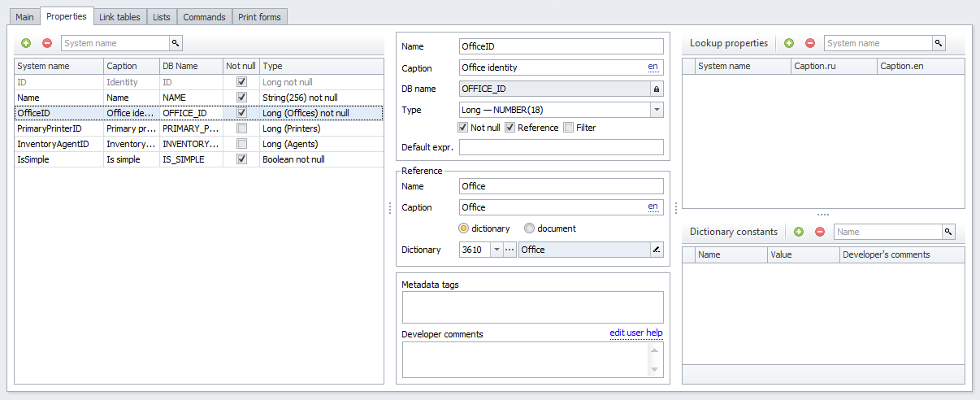The image size is (980, 400).
Task: Click inside the Default expr. field
Action: point(561,147)
